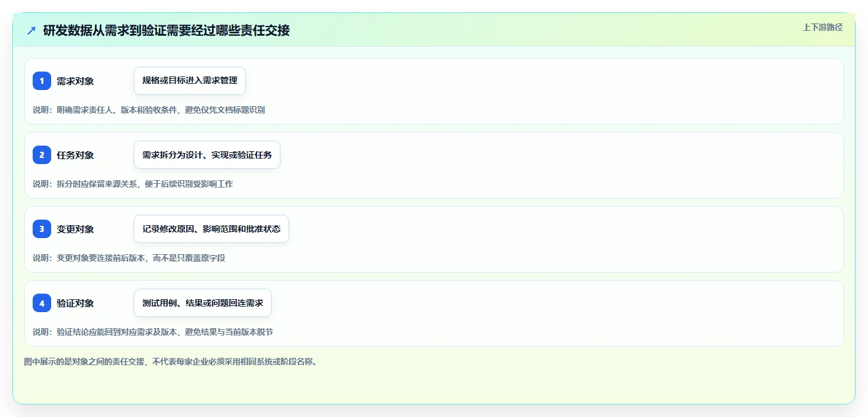Select the 任务对象 label

(75, 155)
